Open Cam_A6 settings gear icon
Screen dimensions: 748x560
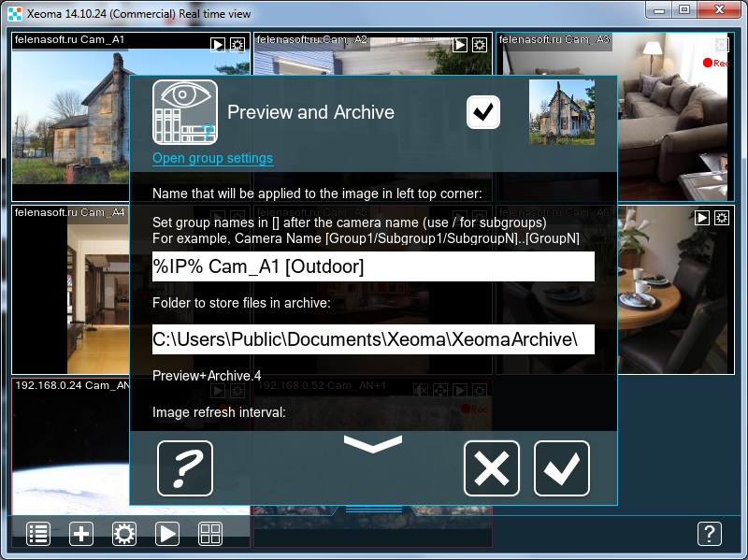pos(722,218)
